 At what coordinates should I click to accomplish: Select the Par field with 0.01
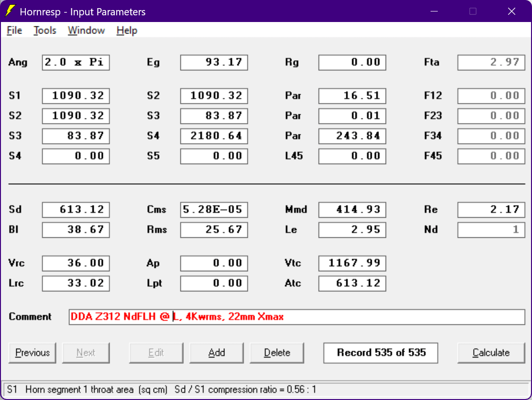[x=352, y=116]
